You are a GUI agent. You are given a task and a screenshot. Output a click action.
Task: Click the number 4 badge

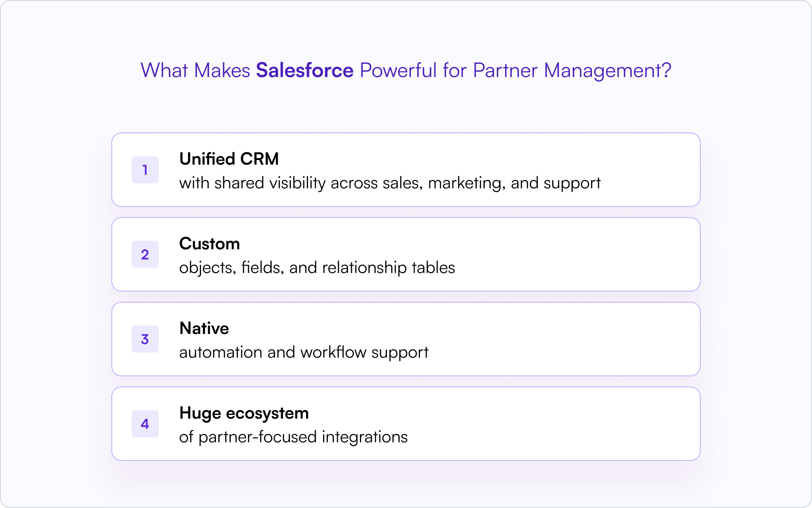[145, 424]
